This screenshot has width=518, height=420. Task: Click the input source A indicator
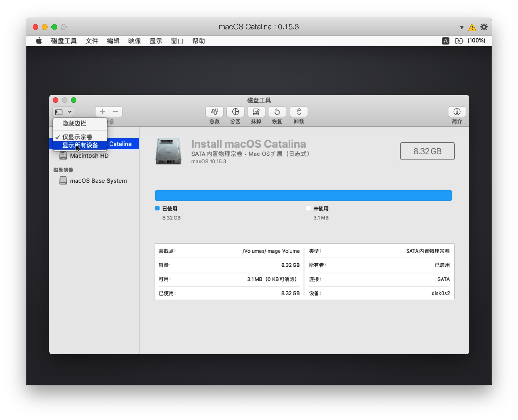[446, 41]
